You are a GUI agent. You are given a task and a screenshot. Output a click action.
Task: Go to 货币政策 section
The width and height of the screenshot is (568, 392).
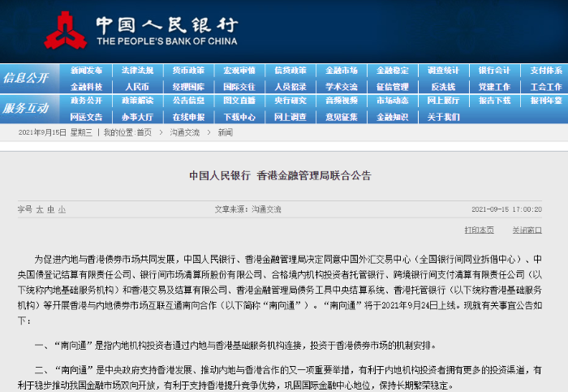point(188,71)
